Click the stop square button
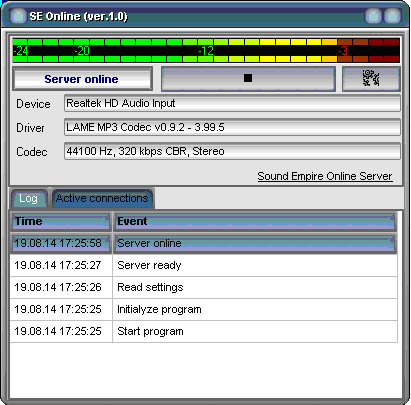 coord(248,79)
